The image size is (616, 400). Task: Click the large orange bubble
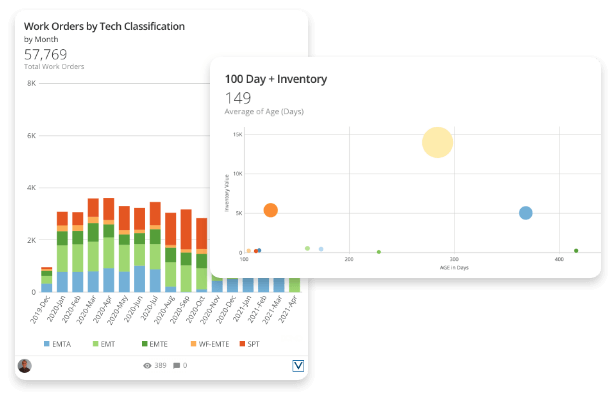pyautogui.click(x=270, y=210)
